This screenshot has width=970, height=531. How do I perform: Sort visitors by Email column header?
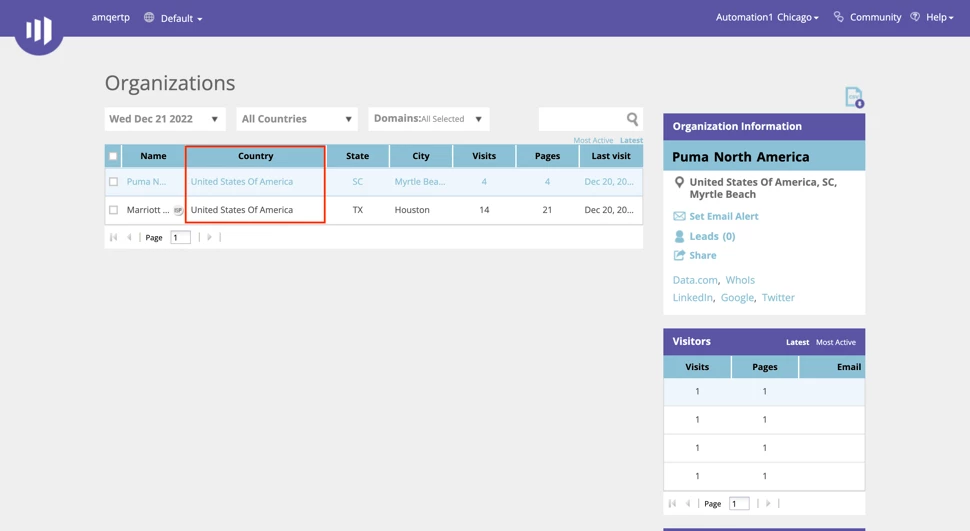[x=833, y=367]
